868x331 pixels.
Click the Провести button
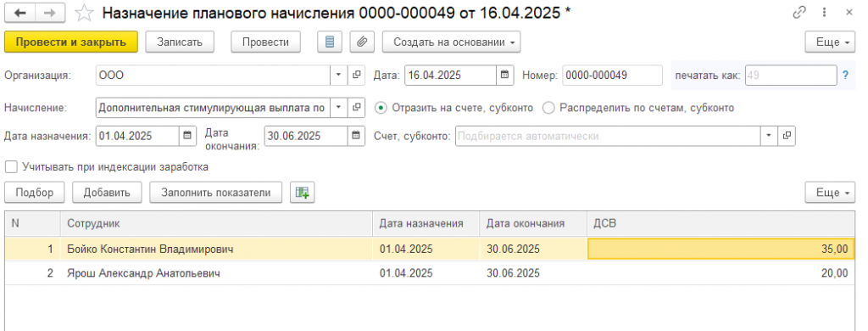(265, 42)
